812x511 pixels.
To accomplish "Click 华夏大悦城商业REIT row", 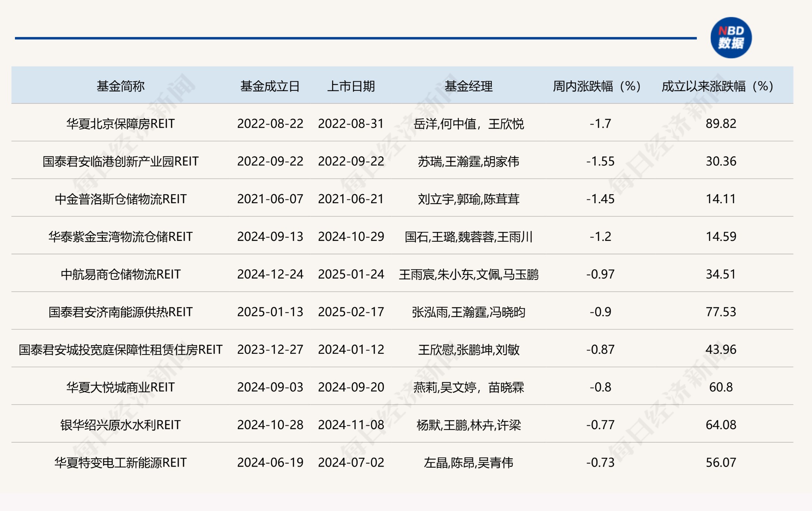I will click(120, 388).
